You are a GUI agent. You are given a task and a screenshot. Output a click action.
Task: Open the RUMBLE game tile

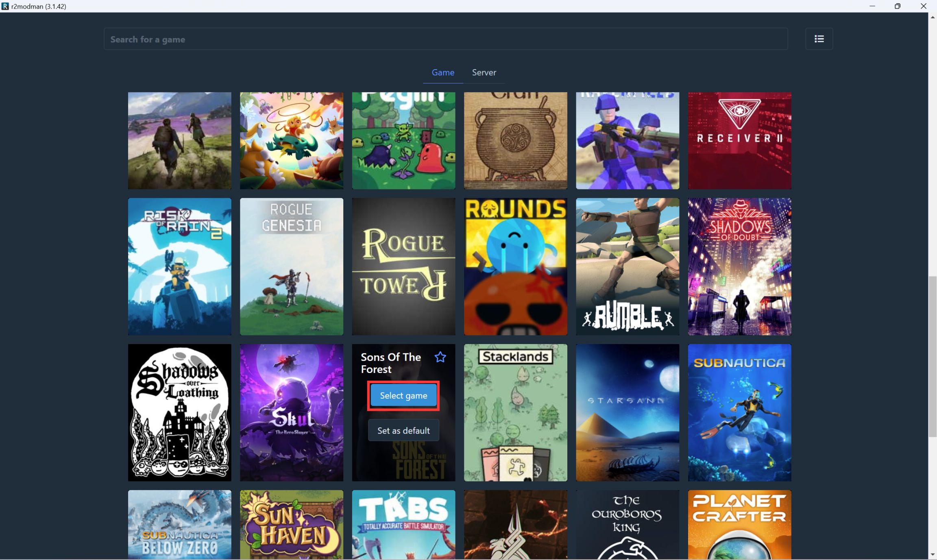[628, 266]
